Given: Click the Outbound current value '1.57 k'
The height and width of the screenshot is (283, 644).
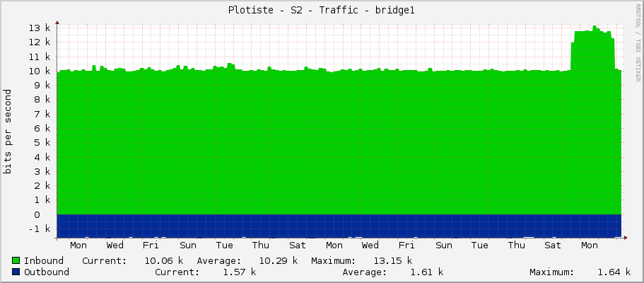Looking at the screenshot, I should tap(240, 272).
